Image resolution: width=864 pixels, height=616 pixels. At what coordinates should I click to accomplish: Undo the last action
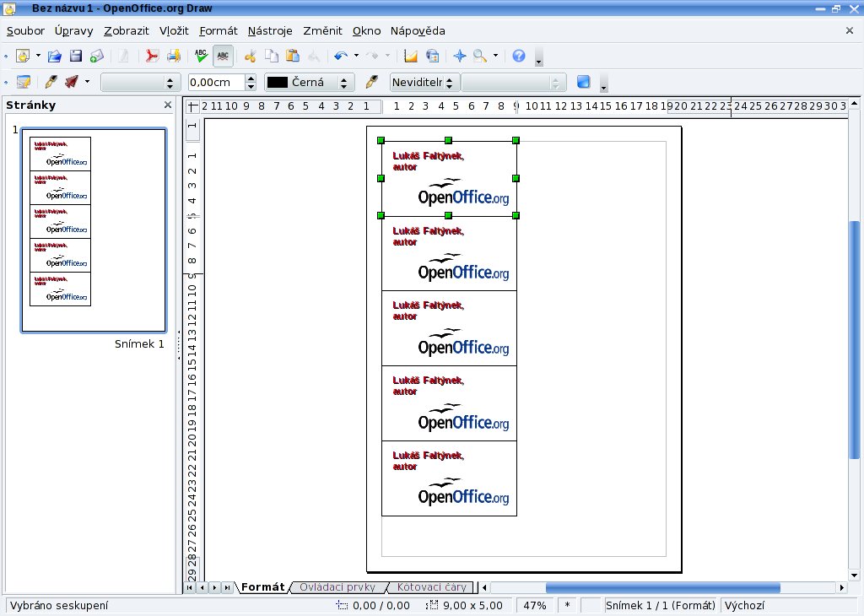click(x=341, y=56)
